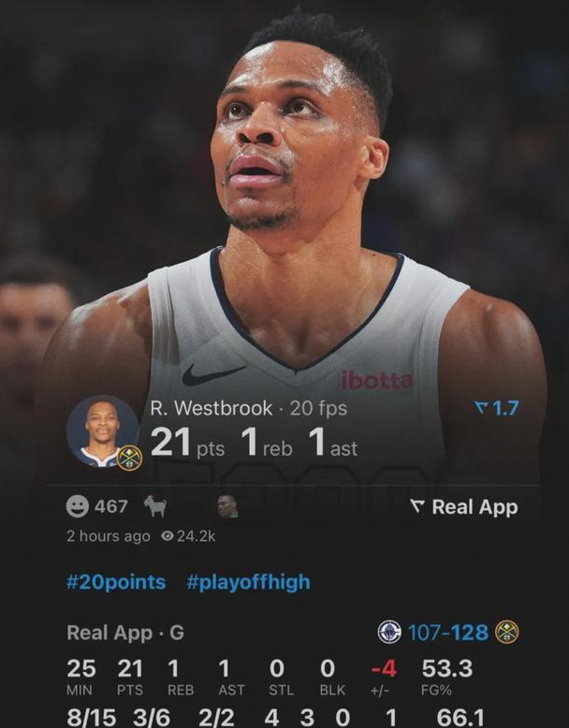Tap the goat reaction emoji
The width and height of the screenshot is (569, 728).
(155, 506)
